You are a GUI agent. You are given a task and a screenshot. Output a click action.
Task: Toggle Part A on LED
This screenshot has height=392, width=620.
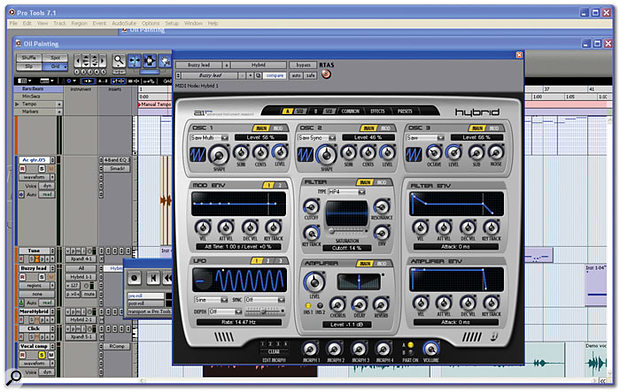click(x=410, y=345)
